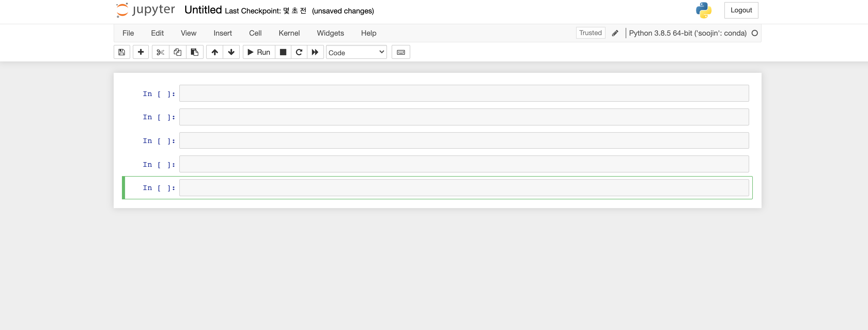This screenshot has height=330, width=868.
Task: Open the cell type dropdown showing Code
Action: (356, 52)
